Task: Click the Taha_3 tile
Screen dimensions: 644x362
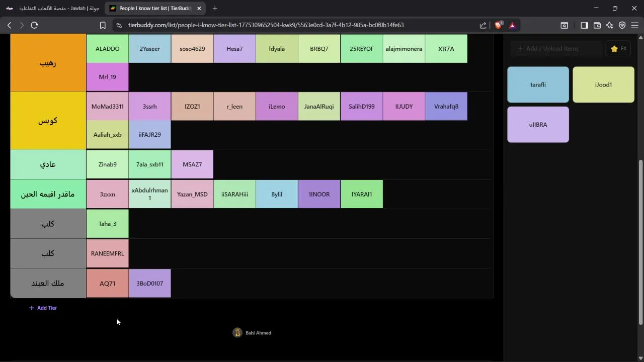Action: 107,224
